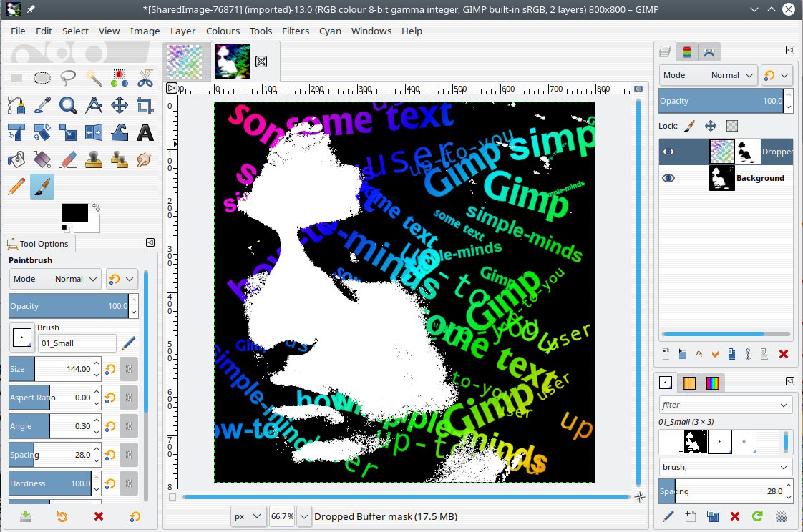Refresh the brushes list
Viewport: 803px width, 532px height.
pos(757,516)
